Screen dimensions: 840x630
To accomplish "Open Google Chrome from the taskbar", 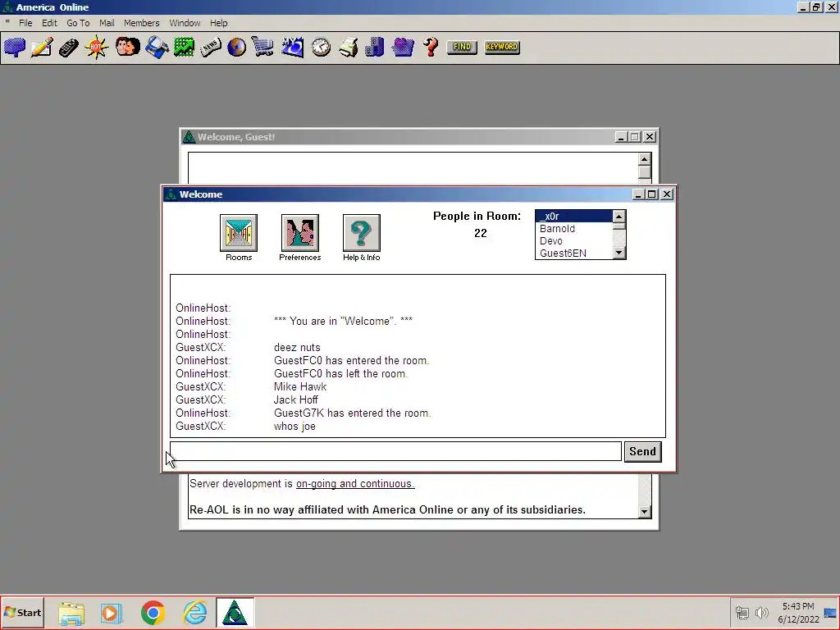I will 153,613.
